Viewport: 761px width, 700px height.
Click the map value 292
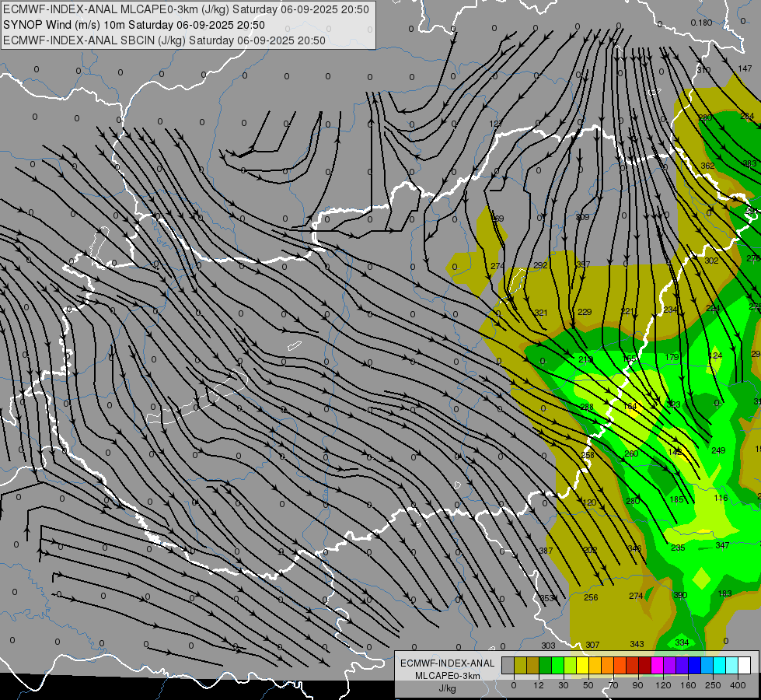coord(540,265)
